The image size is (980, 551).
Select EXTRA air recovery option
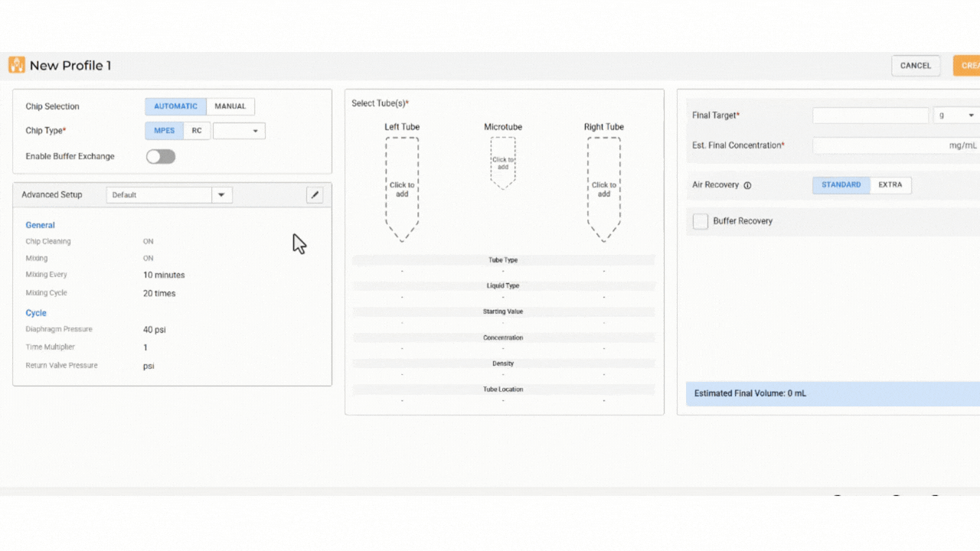(x=890, y=185)
